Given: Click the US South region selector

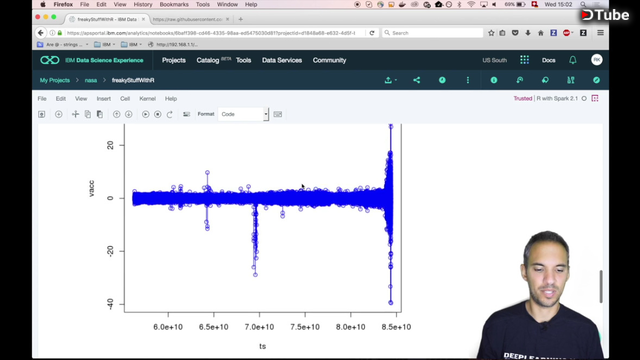Looking at the screenshot, I should coord(494,60).
